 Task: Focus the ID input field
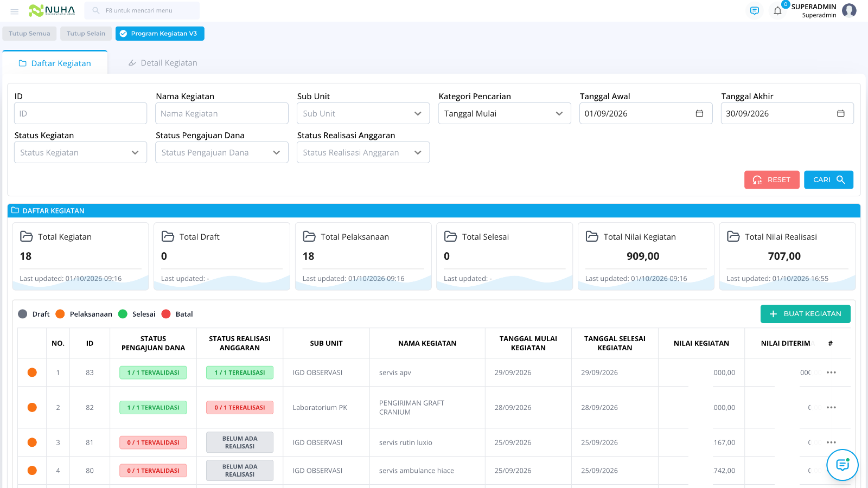(x=81, y=113)
